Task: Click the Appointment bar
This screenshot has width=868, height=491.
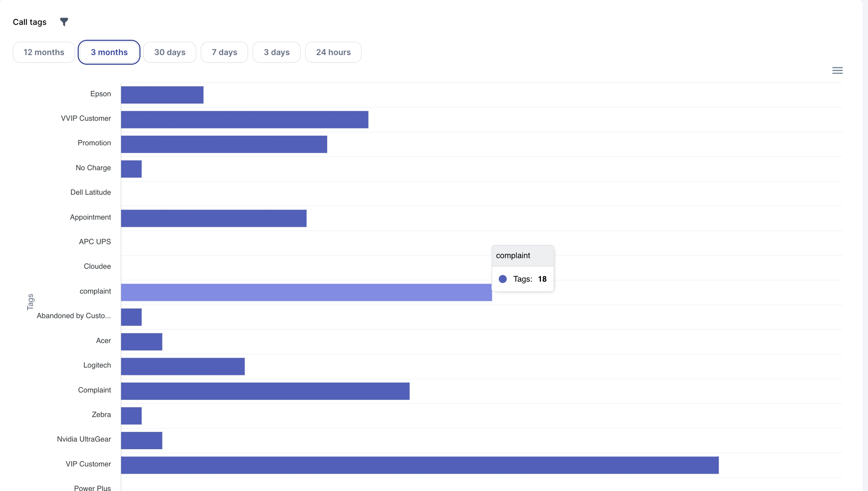Action: pos(213,218)
